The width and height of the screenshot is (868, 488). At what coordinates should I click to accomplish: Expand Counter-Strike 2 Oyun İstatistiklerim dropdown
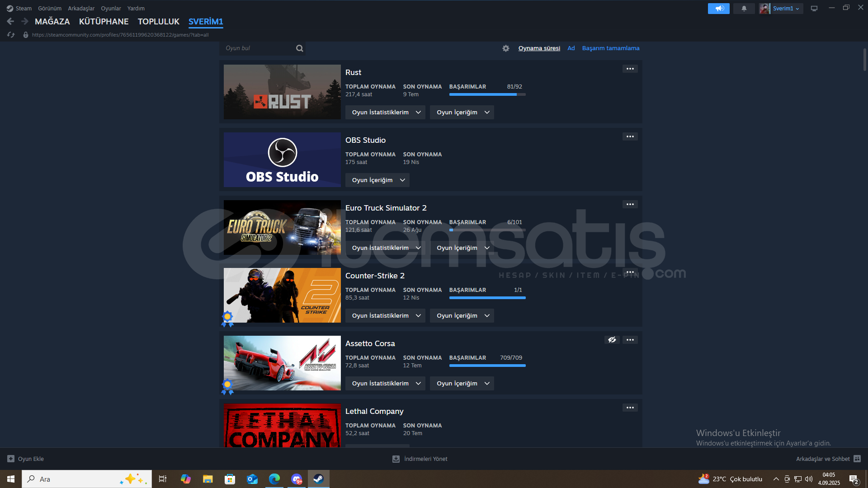point(385,315)
